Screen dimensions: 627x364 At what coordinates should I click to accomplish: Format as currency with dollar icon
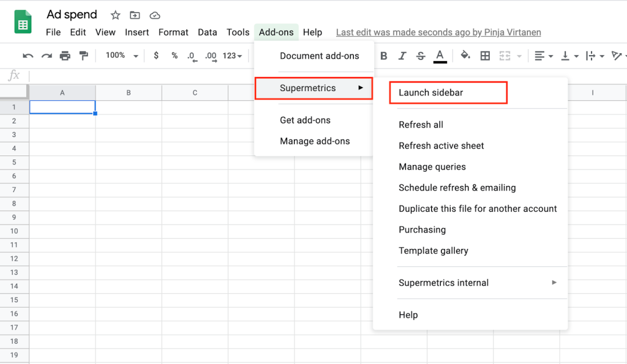tap(156, 55)
